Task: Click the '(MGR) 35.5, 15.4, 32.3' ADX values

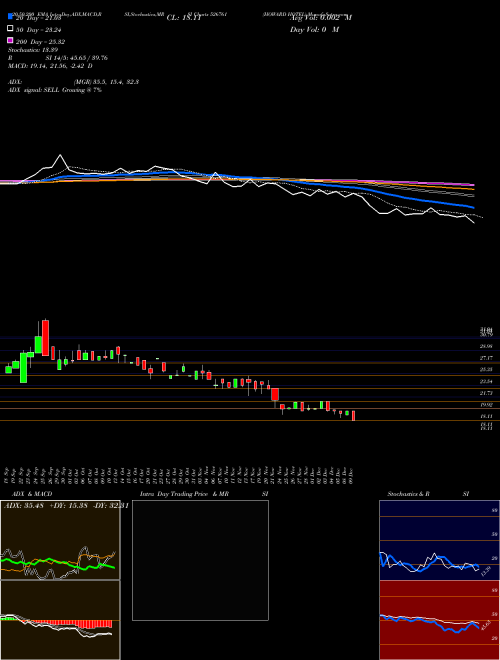Action: (106, 82)
